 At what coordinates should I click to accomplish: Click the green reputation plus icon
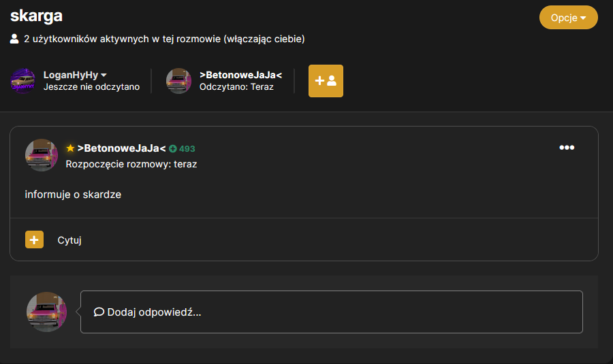pos(173,149)
